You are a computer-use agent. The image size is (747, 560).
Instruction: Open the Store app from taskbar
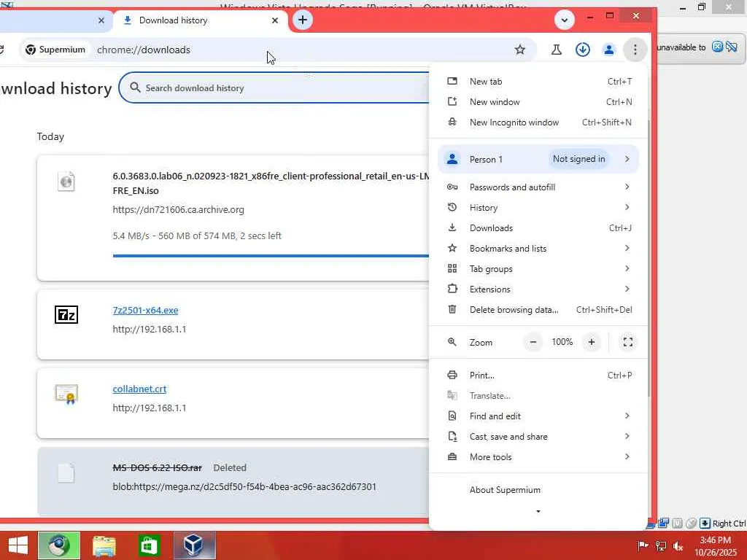149,545
